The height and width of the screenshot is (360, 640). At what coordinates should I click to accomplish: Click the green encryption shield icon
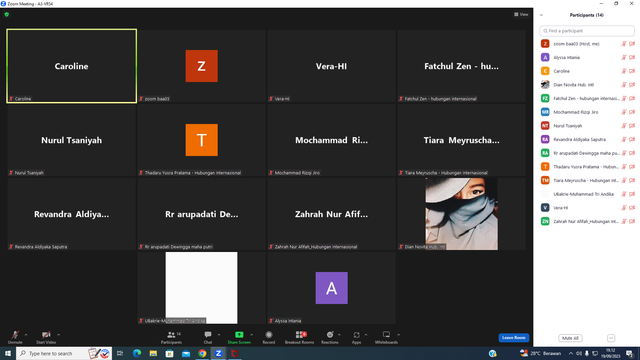(7, 14)
